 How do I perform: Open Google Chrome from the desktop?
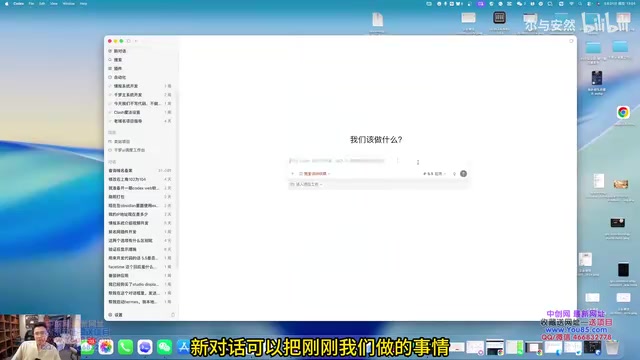pyautogui.click(x=623, y=112)
